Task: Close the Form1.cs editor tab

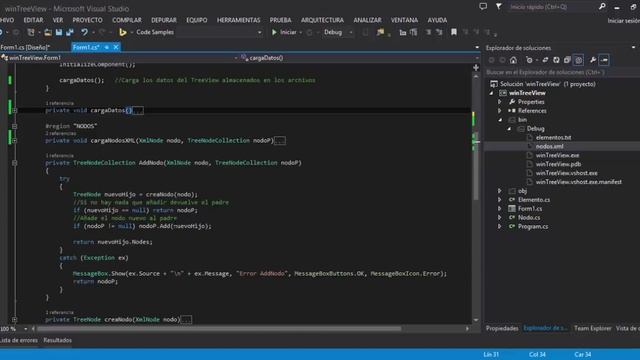Action: (x=116, y=47)
